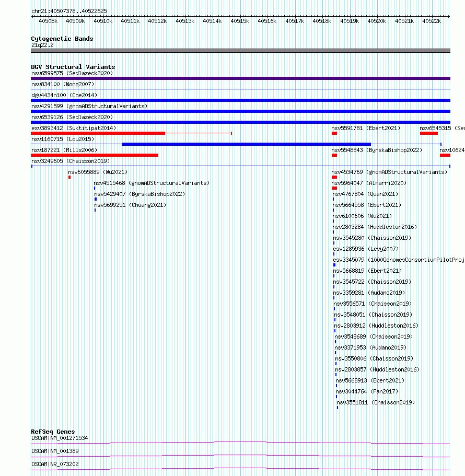Open nsv3044764 (Fan2017) label
Image resolution: width=465 pixels, height=476 pixels.
click(x=367, y=391)
